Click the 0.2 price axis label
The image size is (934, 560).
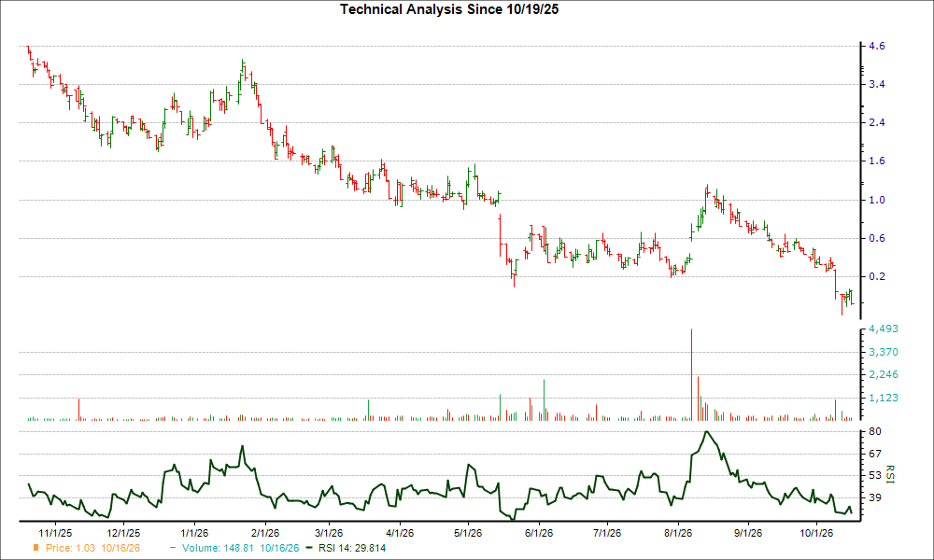pos(877,276)
